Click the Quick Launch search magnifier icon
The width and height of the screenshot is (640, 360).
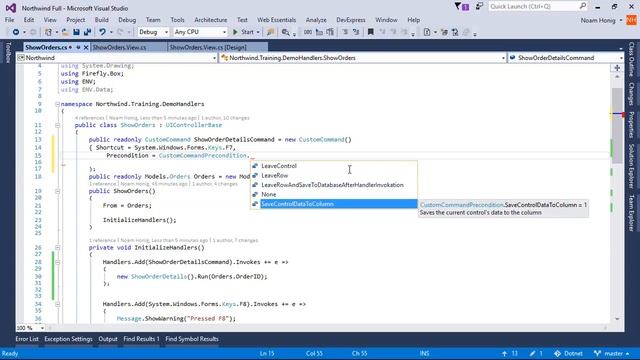(582, 6)
